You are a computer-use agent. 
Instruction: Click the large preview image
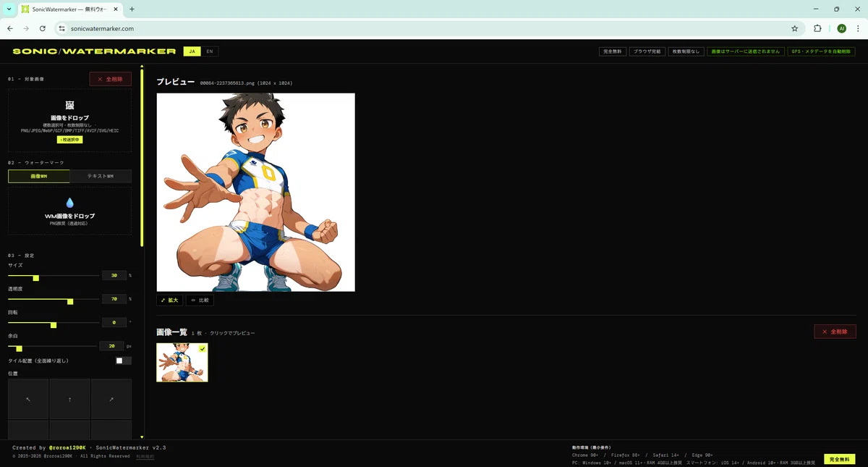click(x=256, y=193)
